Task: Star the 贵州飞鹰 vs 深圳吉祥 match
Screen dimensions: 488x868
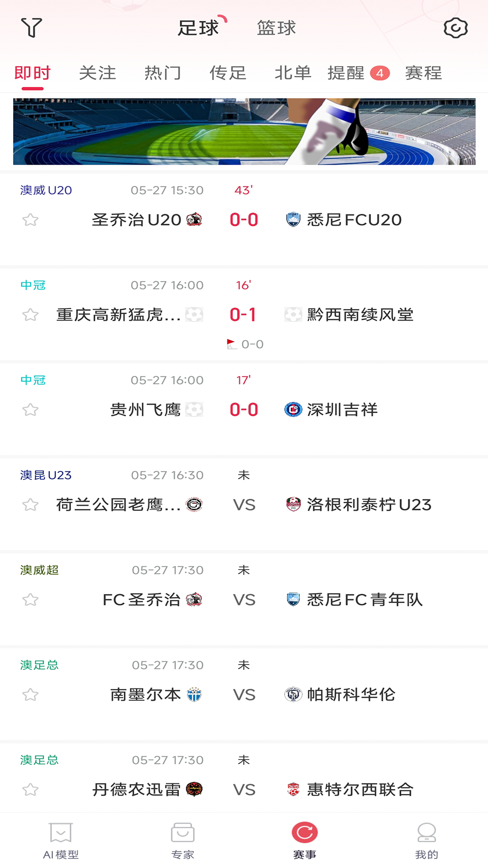Action: (x=30, y=410)
